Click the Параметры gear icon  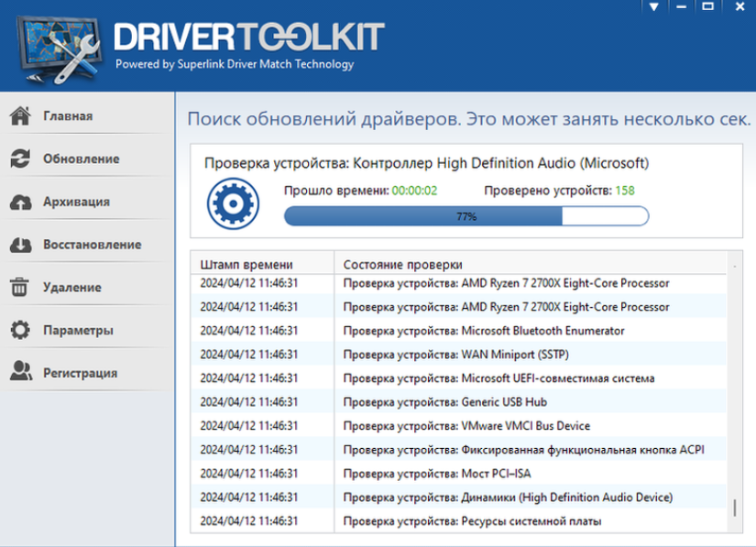[x=20, y=330]
